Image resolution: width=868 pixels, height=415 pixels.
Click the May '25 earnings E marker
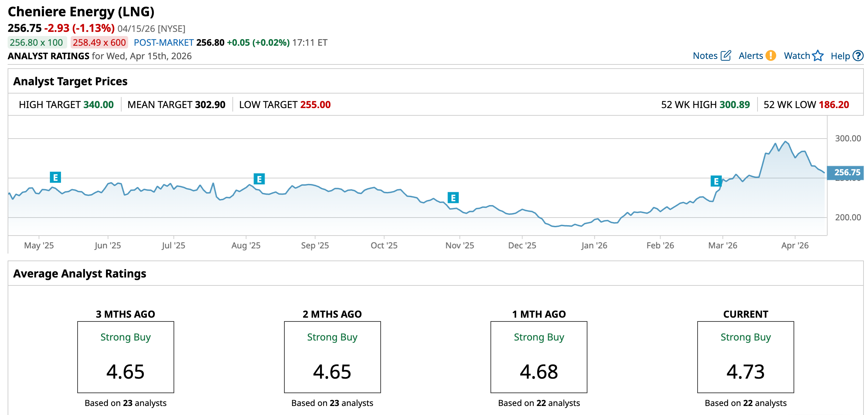(55, 177)
